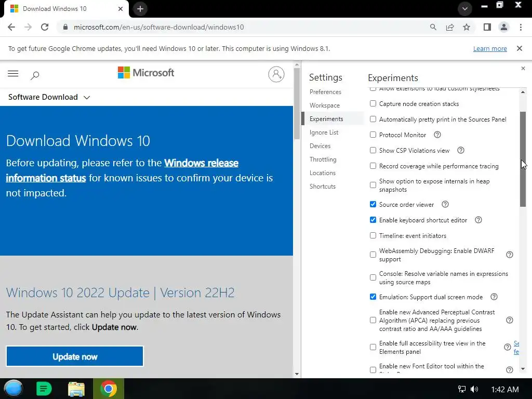The height and width of the screenshot is (399, 532).
Task: Click volume icon in system tray
Action: [474, 389]
